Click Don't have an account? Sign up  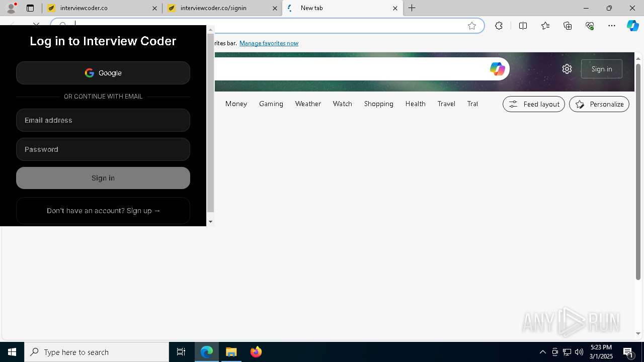tap(103, 211)
